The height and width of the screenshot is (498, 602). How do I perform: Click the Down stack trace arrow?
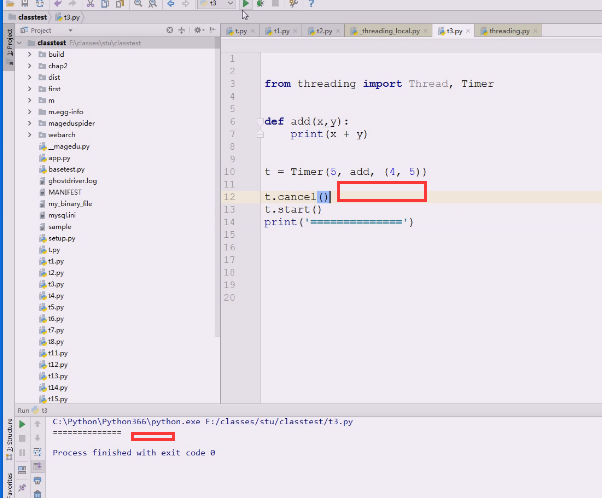pos(37,438)
